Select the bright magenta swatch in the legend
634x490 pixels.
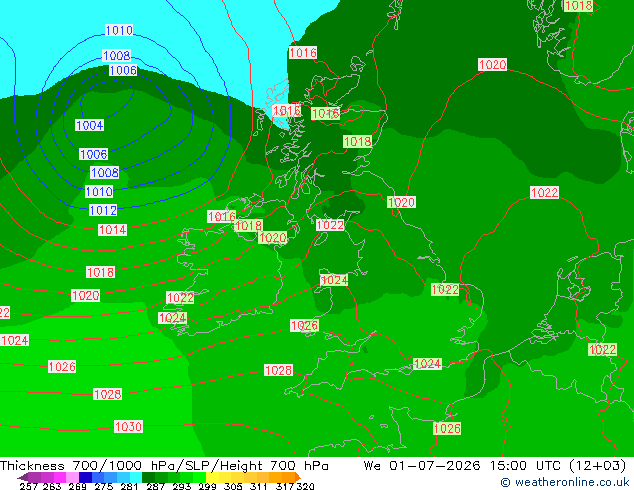click(60, 477)
